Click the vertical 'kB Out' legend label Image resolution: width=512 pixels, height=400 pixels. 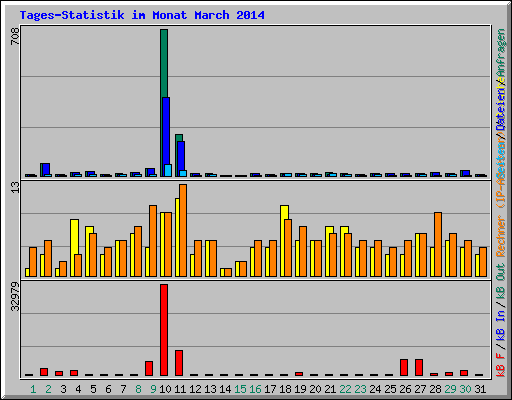coord(500,281)
